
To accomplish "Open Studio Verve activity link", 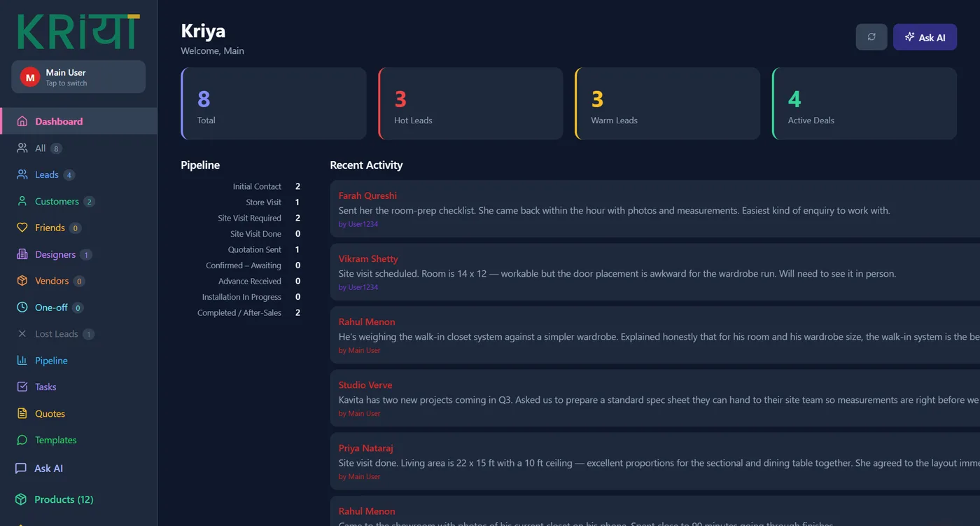I will pos(365,385).
